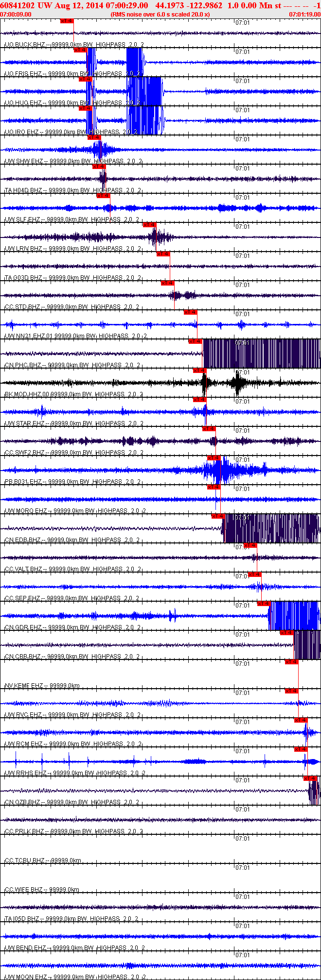Click the coordinates '44.1973 -122.9862'
The image size is (321, 980).
pos(189,5)
